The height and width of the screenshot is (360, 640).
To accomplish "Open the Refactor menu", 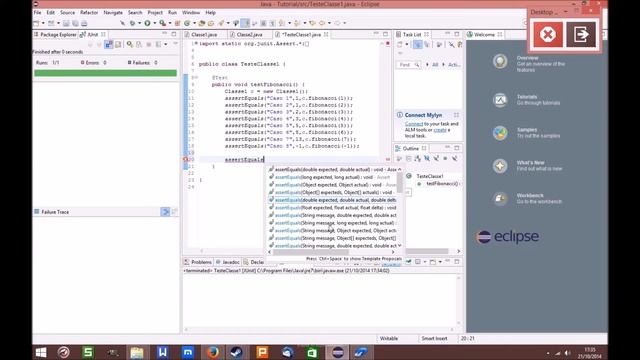I will pos(89,13).
